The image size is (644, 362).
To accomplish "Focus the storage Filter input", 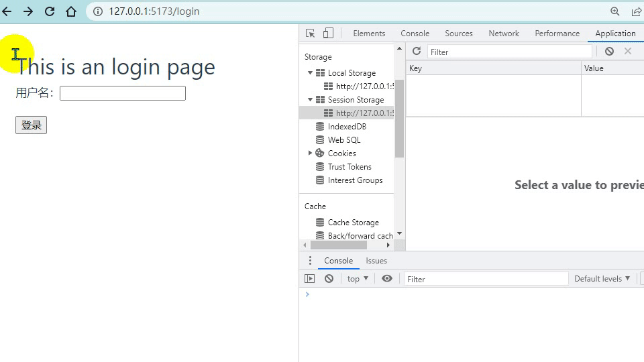I will click(510, 52).
